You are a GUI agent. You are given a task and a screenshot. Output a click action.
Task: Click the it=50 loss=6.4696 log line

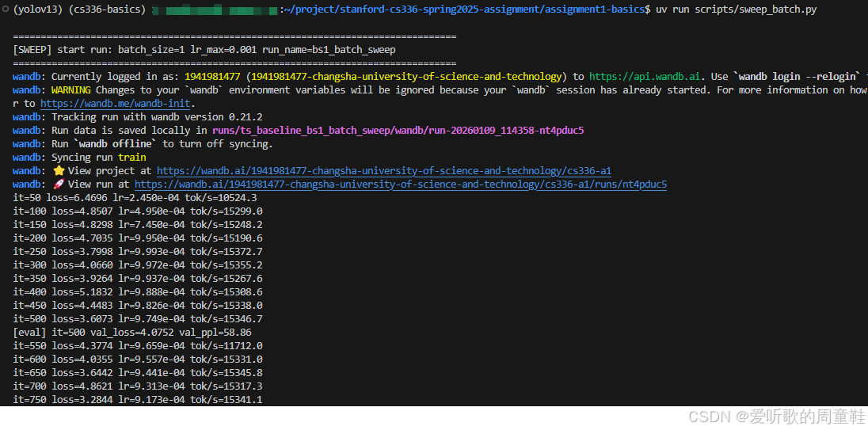coord(135,198)
